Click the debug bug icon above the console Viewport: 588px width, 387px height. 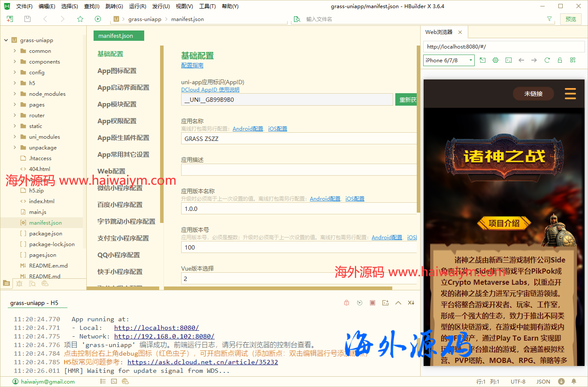tap(346, 302)
